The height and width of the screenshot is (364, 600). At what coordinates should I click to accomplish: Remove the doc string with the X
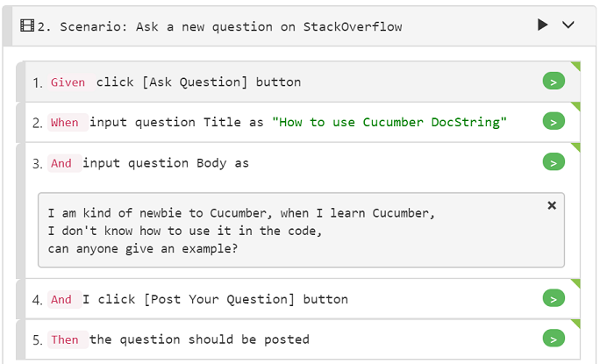pos(552,205)
